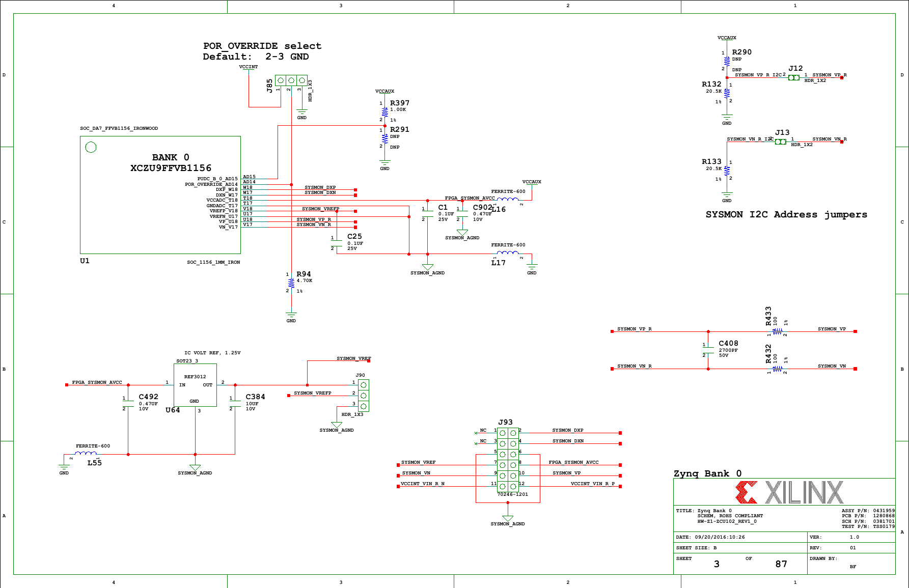This screenshot has height=588, width=909.
Task: Click resistor R432 on SYSMON_VN line
Action: [777, 369]
